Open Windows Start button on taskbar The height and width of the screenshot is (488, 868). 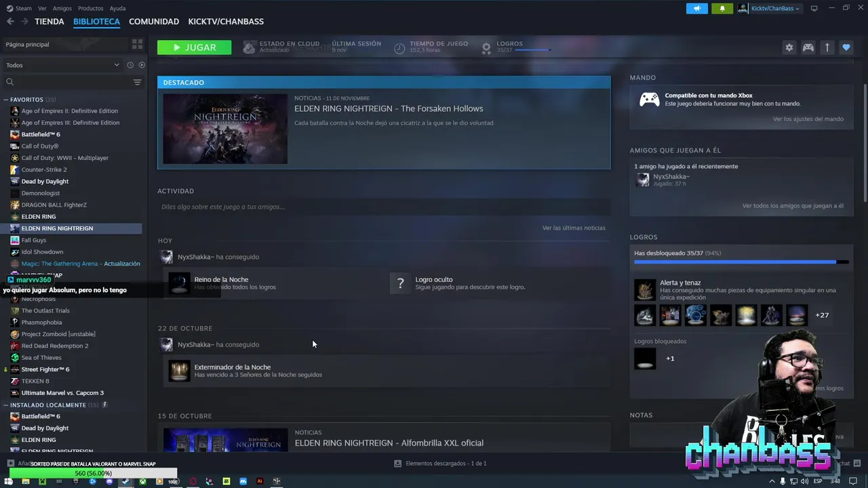(9, 481)
